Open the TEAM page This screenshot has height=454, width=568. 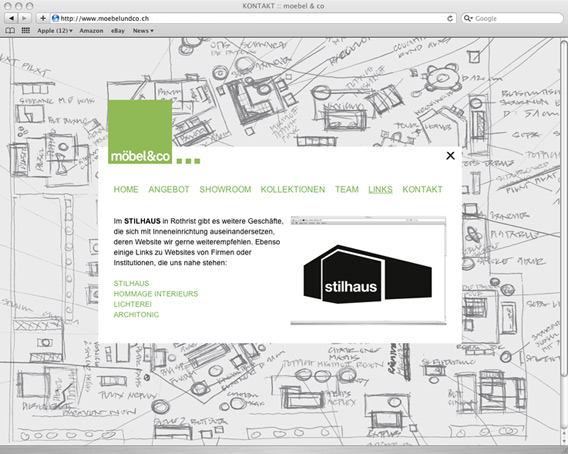click(x=347, y=189)
